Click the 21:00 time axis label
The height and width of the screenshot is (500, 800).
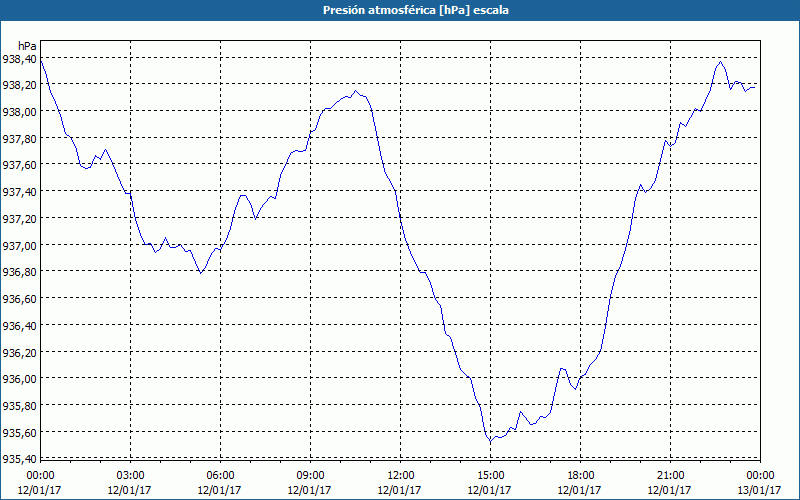point(670,476)
